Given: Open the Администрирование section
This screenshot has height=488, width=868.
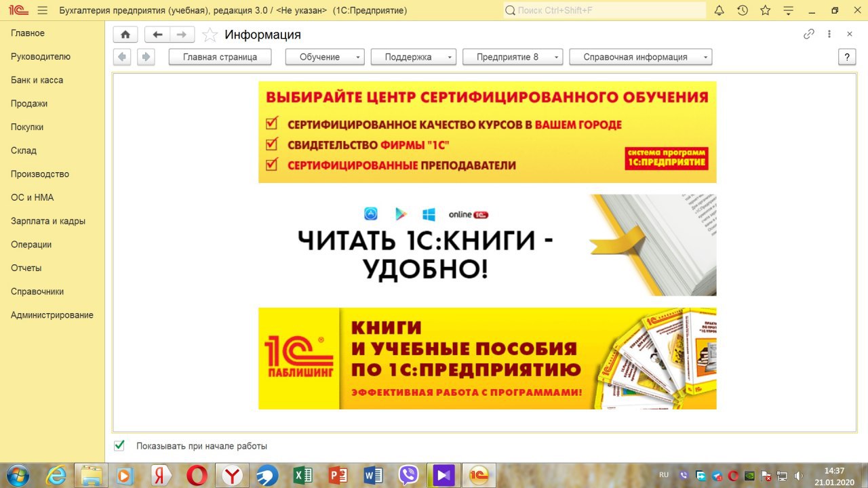Looking at the screenshot, I should click(x=52, y=315).
